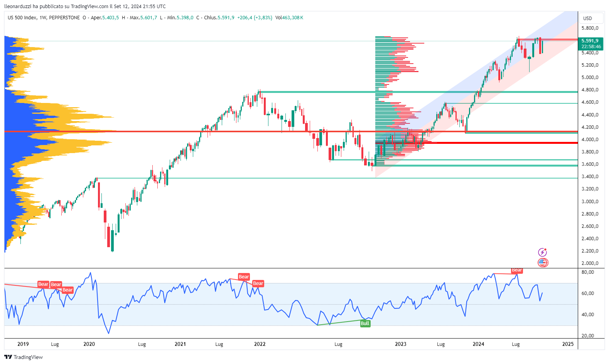Click the bar countdown 22:58:46
Image resolution: width=609 pixels, height=364 pixels.
[x=591, y=47]
